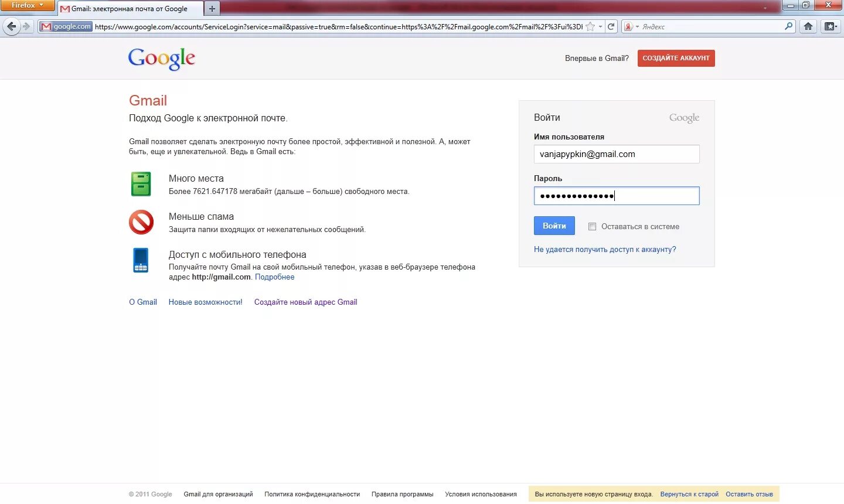Open footer link 'Gmail для организаций'

[218, 494]
